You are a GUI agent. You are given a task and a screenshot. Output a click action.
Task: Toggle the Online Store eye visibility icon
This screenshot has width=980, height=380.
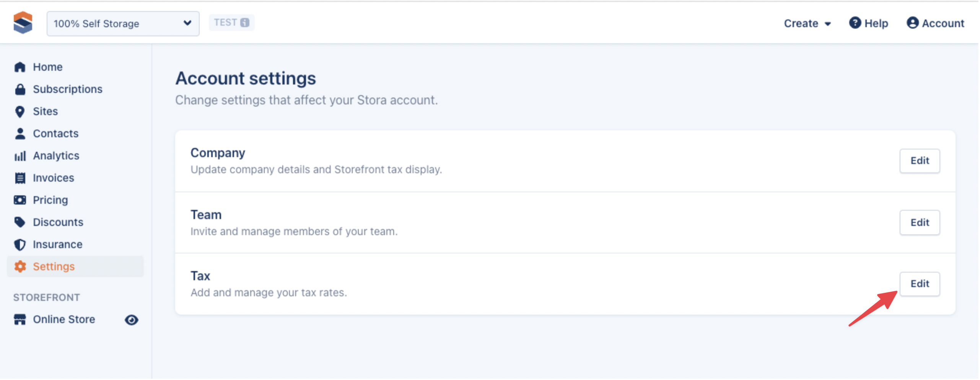(131, 320)
